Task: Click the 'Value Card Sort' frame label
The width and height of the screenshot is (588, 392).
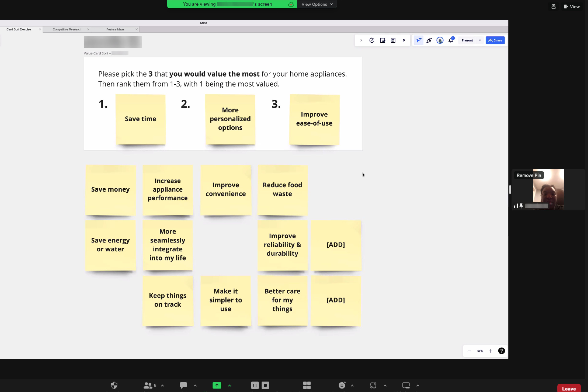Action: (97, 53)
